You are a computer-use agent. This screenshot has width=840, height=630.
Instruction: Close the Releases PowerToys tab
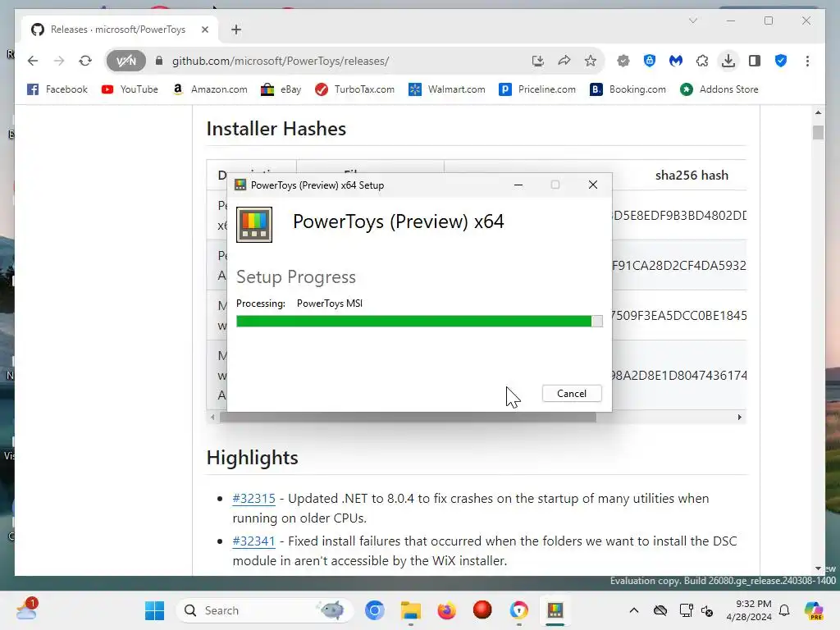tap(204, 30)
